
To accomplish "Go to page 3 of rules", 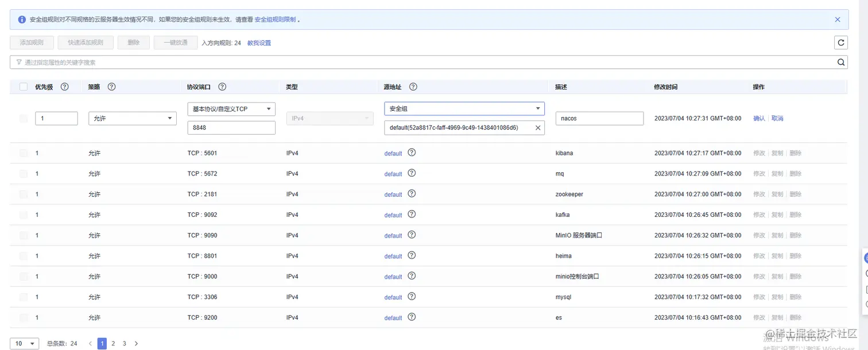I will tap(124, 344).
